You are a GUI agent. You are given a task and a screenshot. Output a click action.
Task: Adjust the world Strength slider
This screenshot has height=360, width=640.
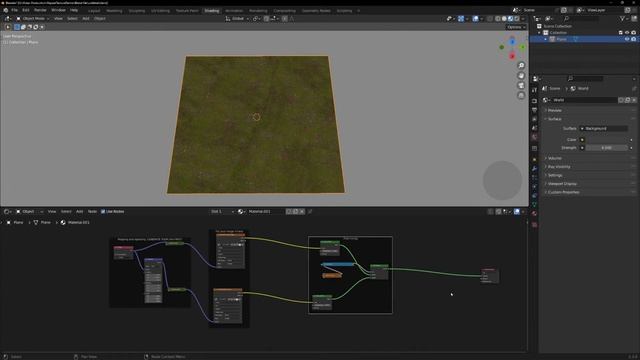tap(607, 148)
